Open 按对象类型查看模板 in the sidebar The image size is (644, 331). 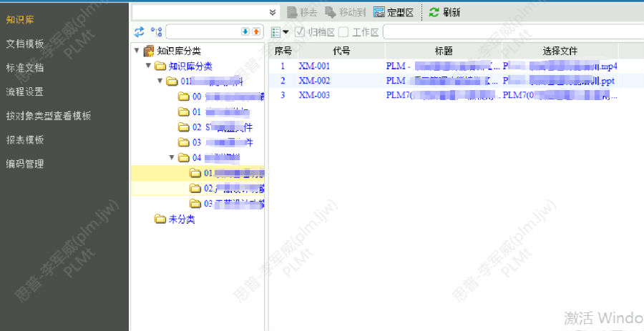tap(49, 116)
